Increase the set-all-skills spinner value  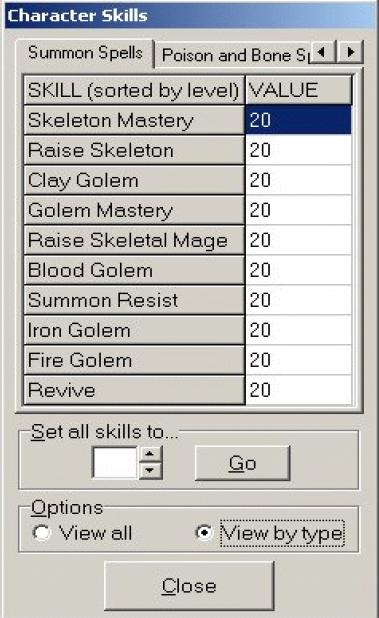[x=150, y=454]
